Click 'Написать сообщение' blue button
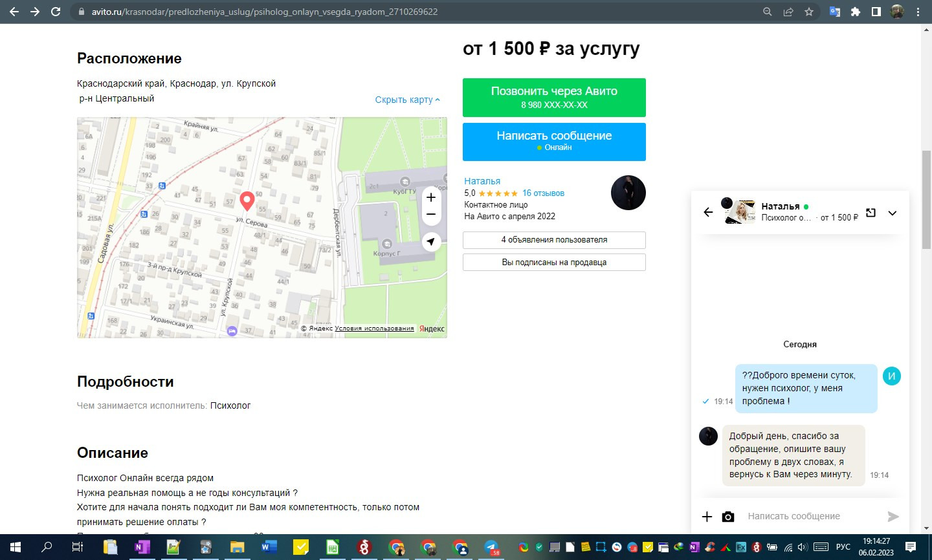The image size is (932, 560). coord(554,142)
